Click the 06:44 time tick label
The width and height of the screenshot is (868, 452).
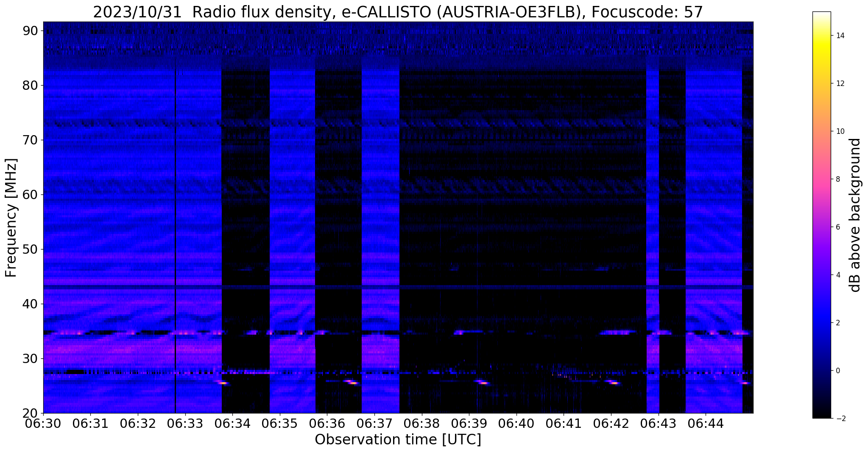coord(706,423)
